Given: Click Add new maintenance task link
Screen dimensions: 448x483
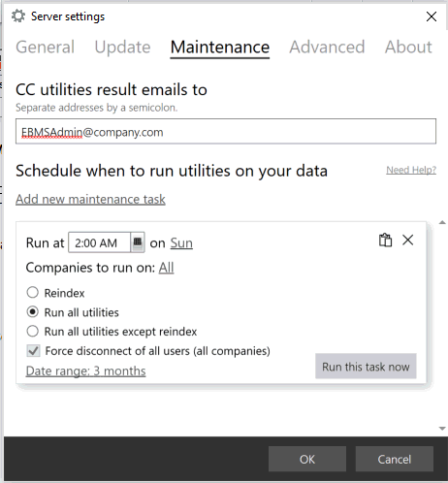Looking at the screenshot, I should tap(90, 199).
